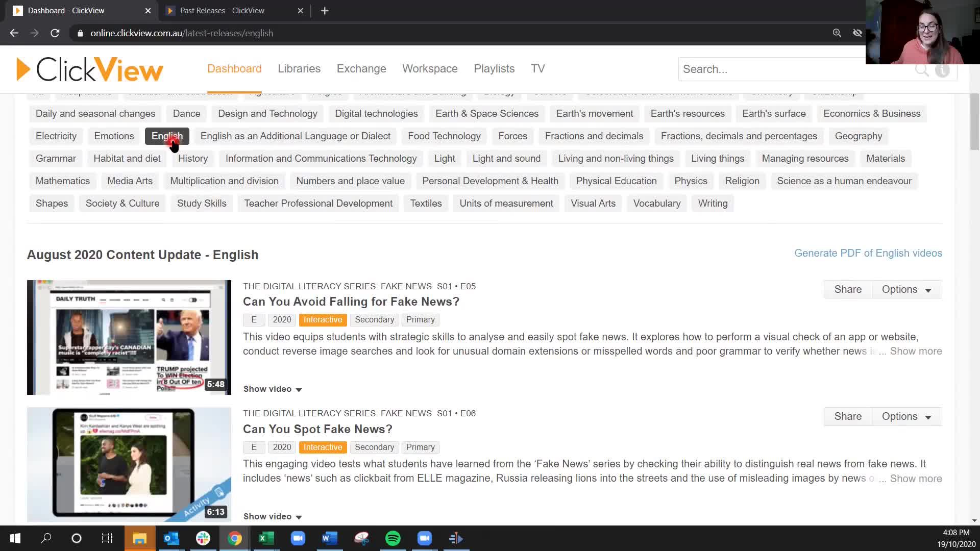
Task: Toggle off the selected English subject filter
Action: click(x=167, y=136)
